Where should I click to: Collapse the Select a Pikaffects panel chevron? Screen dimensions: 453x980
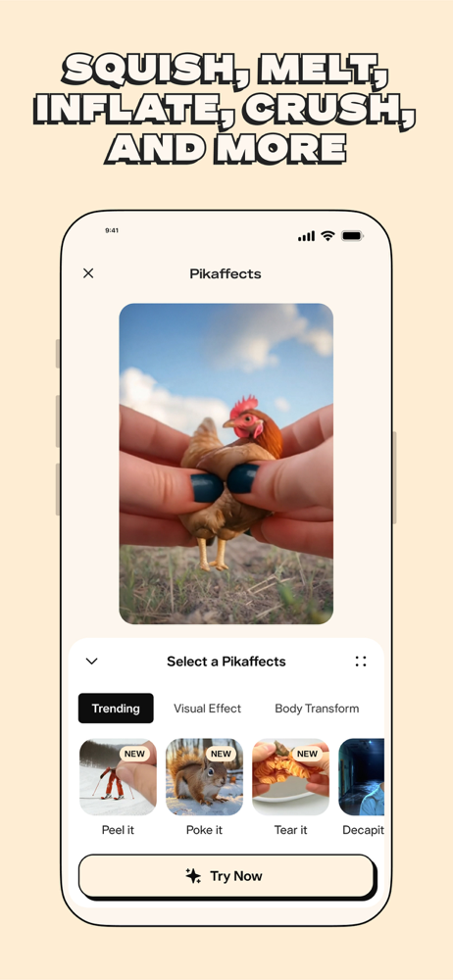[92, 661]
